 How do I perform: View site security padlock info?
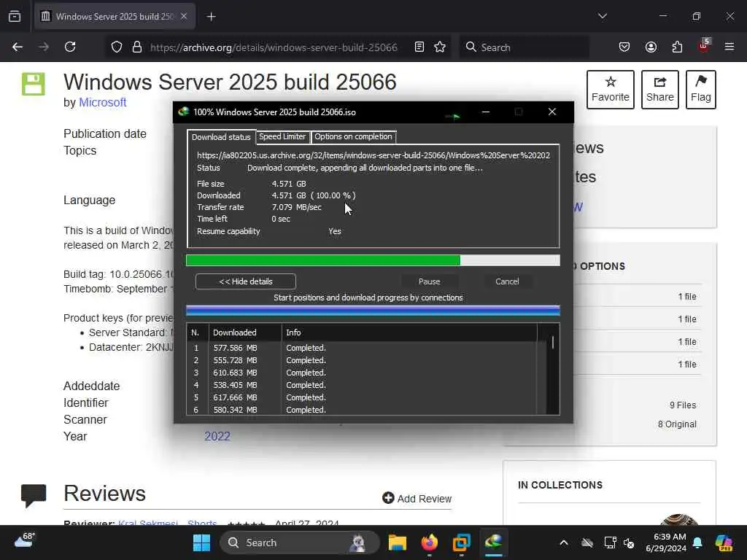point(136,47)
